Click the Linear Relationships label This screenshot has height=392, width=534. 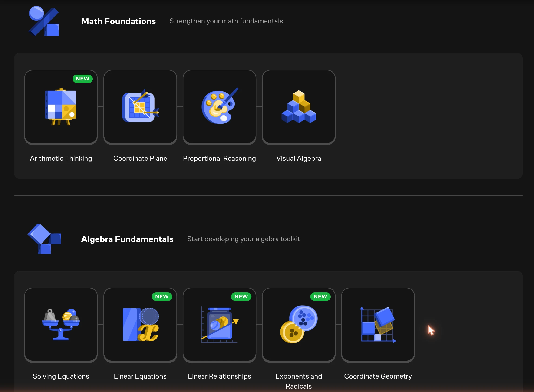[219, 376]
